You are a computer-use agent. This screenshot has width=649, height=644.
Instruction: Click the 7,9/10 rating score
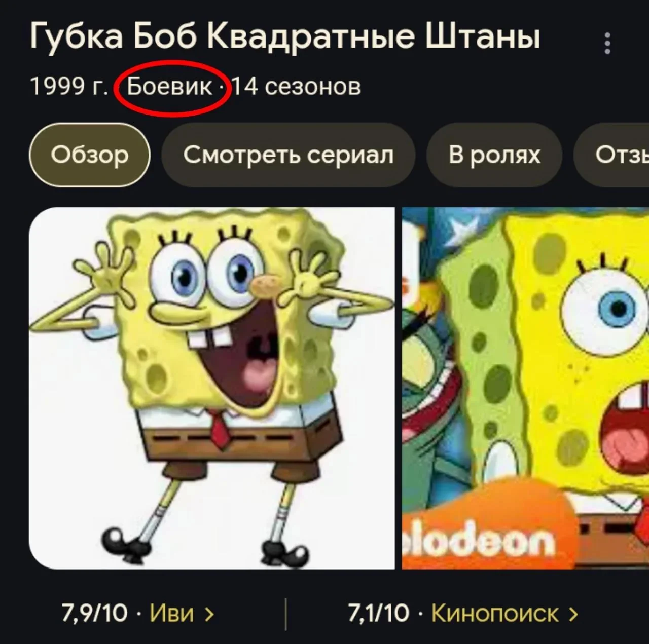coord(95,614)
